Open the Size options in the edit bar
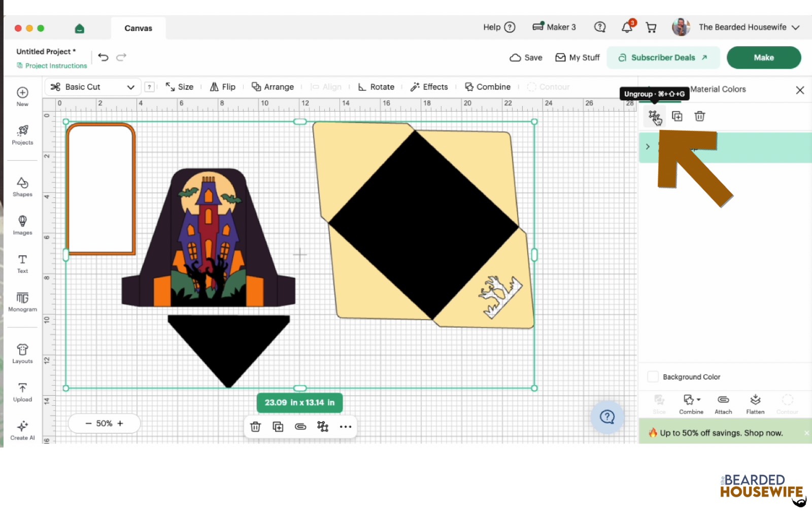This screenshot has height=516, width=812. 180,87
